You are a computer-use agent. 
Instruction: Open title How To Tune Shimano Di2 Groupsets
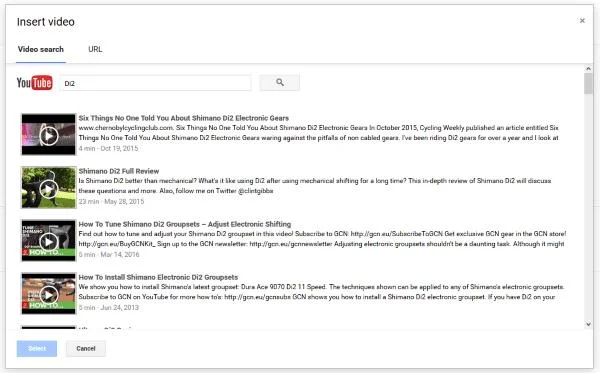coord(185,224)
